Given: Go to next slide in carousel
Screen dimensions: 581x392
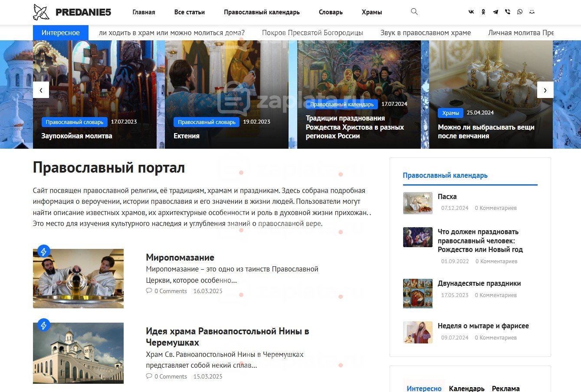Looking at the screenshot, I should click(x=545, y=90).
